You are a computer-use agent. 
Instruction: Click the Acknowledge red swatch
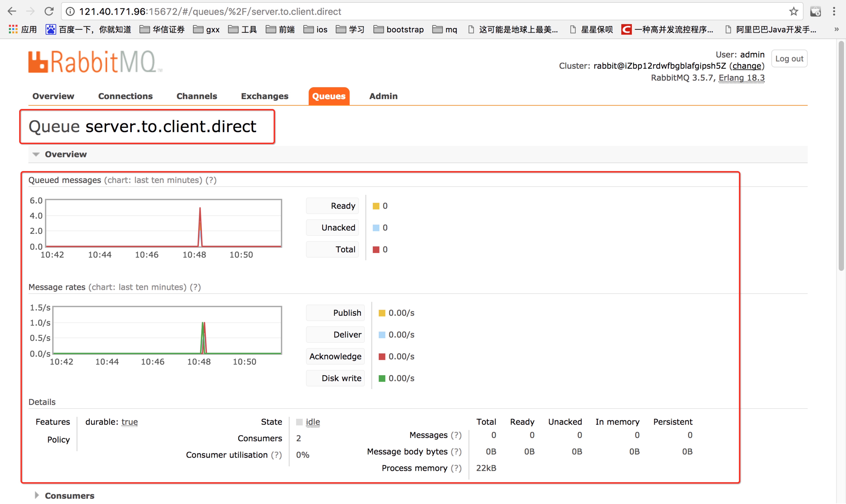tap(382, 357)
